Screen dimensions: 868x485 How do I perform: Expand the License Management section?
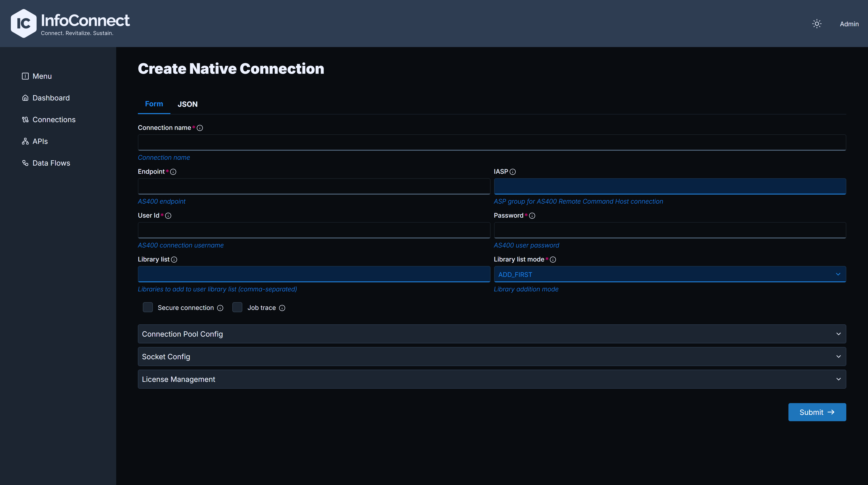point(492,379)
